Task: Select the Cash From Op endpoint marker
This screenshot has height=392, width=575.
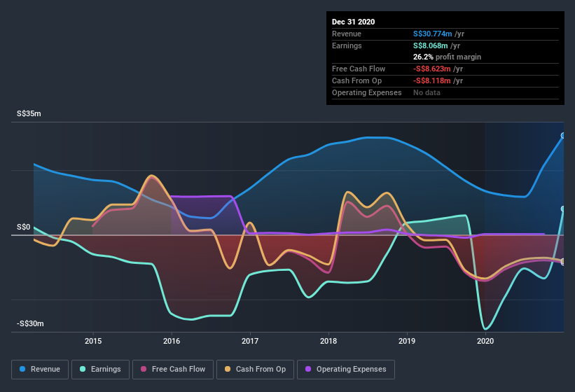Action: click(x=563, y=261)
